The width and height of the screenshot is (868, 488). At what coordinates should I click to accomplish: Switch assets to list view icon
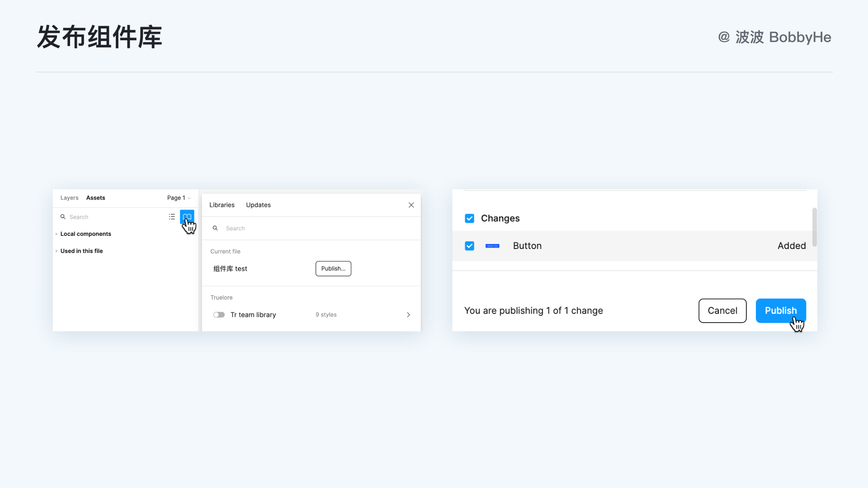[x=172, y=217]
